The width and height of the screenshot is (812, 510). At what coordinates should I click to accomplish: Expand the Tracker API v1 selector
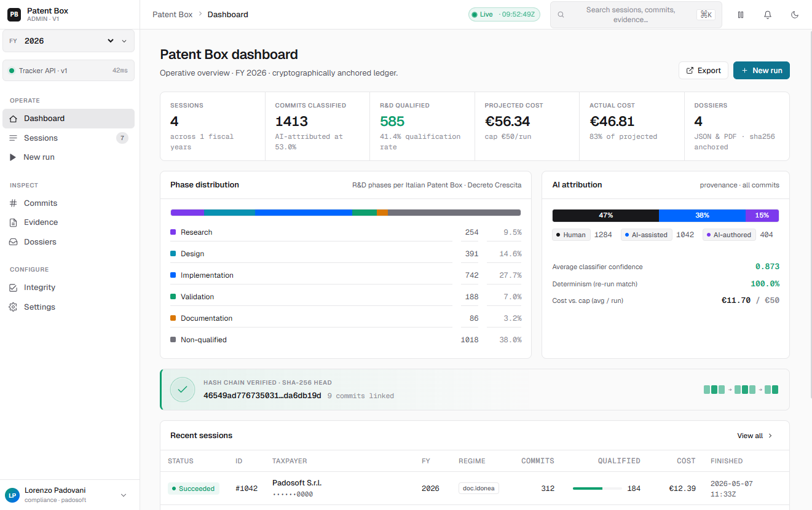69,71
